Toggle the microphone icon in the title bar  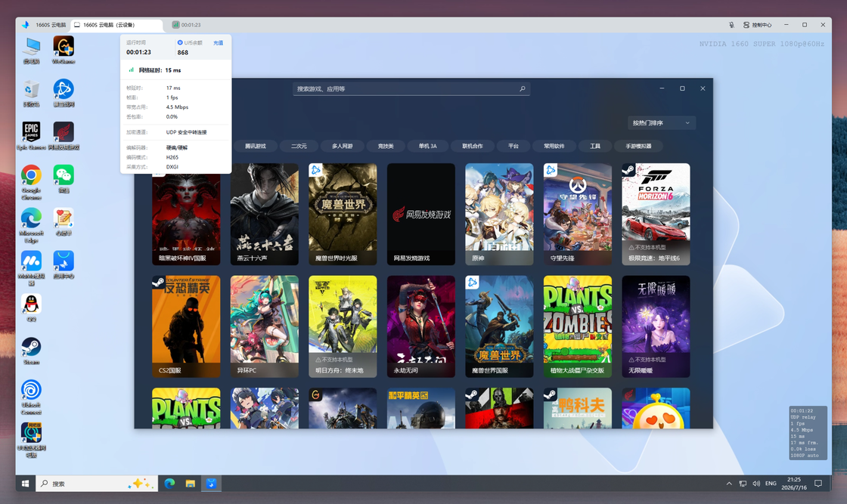(731, 25)
